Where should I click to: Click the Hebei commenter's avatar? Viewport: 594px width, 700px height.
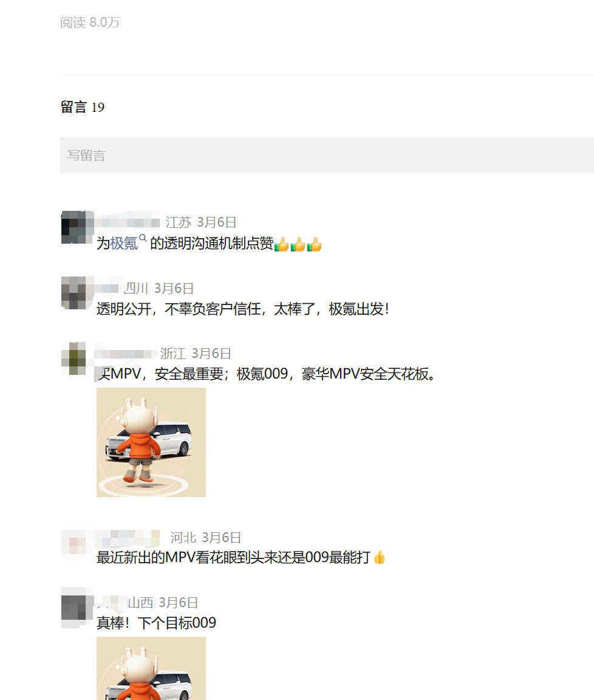[73, 546]
